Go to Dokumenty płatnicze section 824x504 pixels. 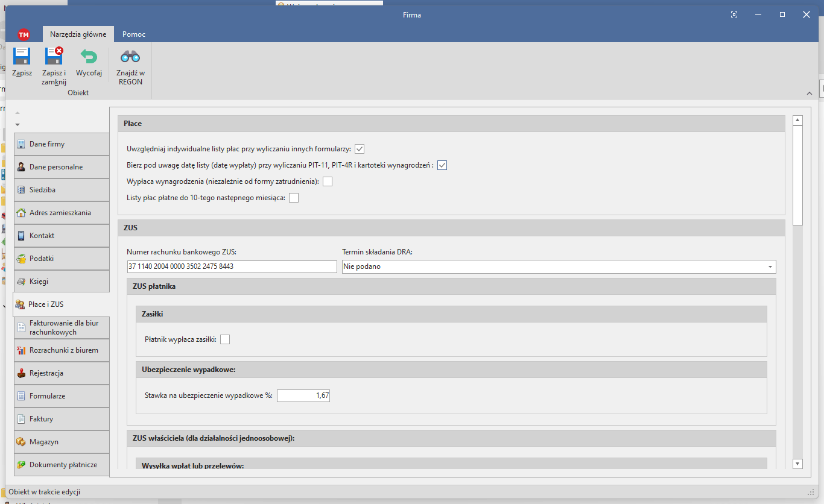(62, 465)
